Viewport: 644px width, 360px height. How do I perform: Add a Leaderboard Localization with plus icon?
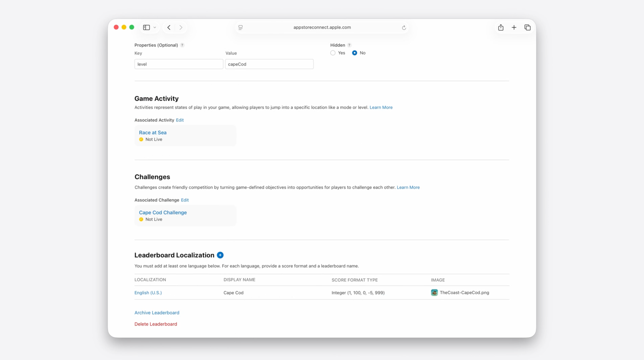[x=220, y=255]
